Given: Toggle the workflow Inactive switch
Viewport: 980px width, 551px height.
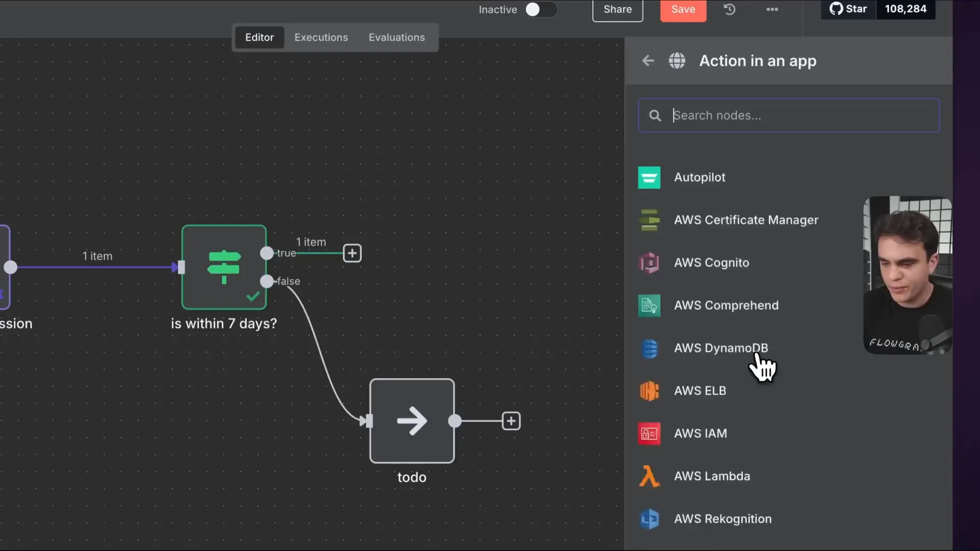Looking at the screenshot, I should click(x=541, y=10).
